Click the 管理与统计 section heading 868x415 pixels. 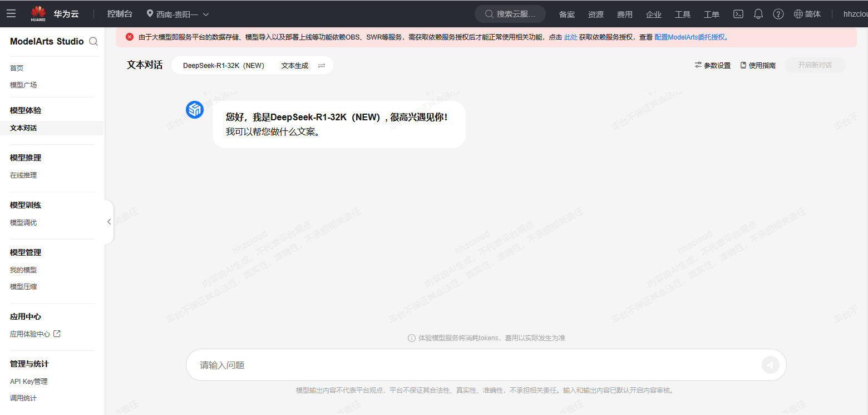(29, 364)
